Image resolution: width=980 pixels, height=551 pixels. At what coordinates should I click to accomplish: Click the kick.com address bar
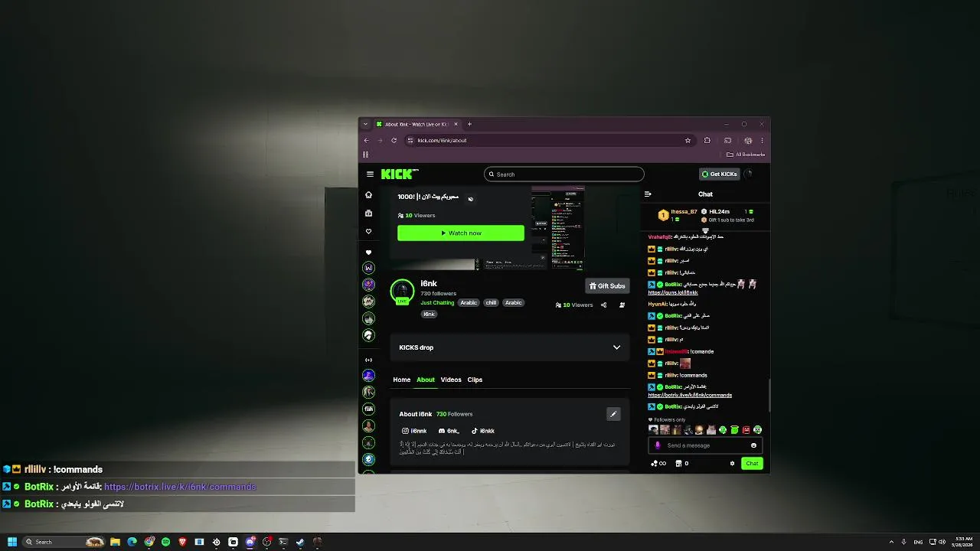click(x=548, y=140)
